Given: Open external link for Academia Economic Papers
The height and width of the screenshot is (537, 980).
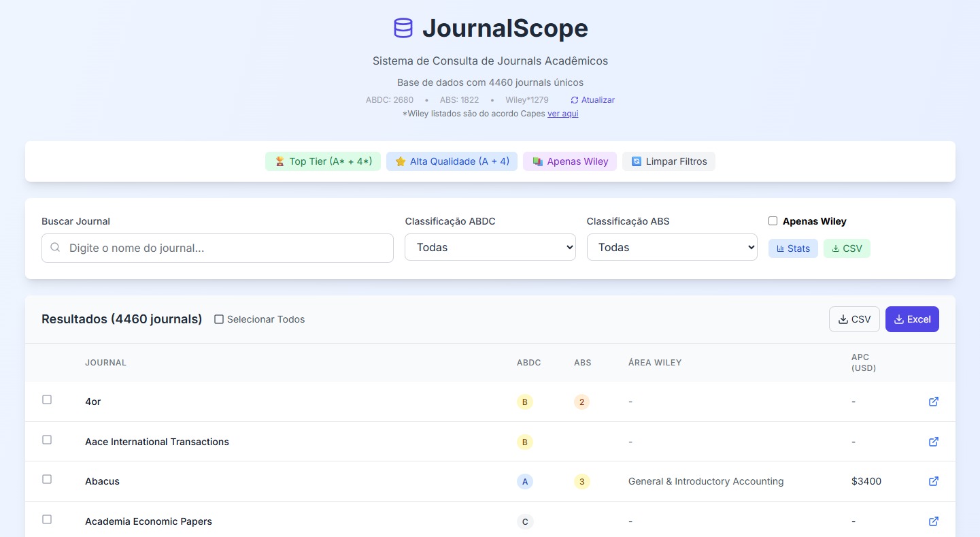Looking at the screenshot, I should click(x=934, y=521).
